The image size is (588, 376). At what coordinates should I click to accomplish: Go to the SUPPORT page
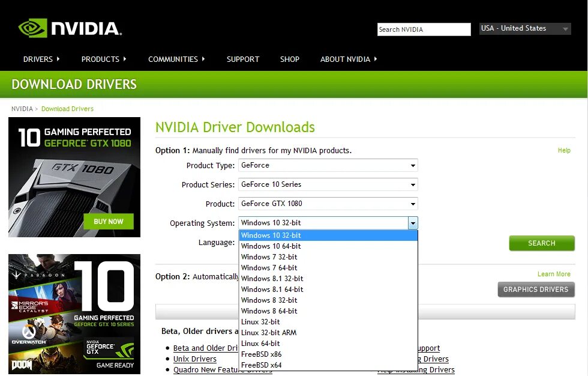coord(243,59)
